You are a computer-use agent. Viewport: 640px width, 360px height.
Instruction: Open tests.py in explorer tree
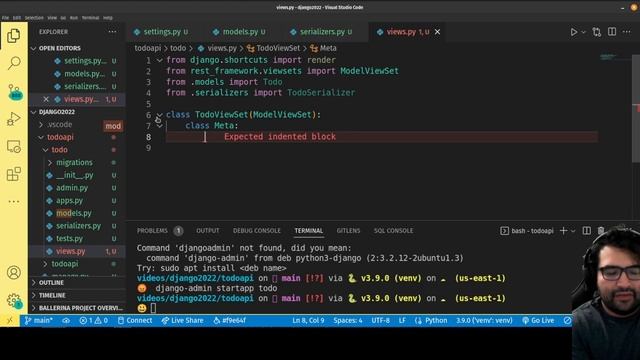[x=69, y=238]
